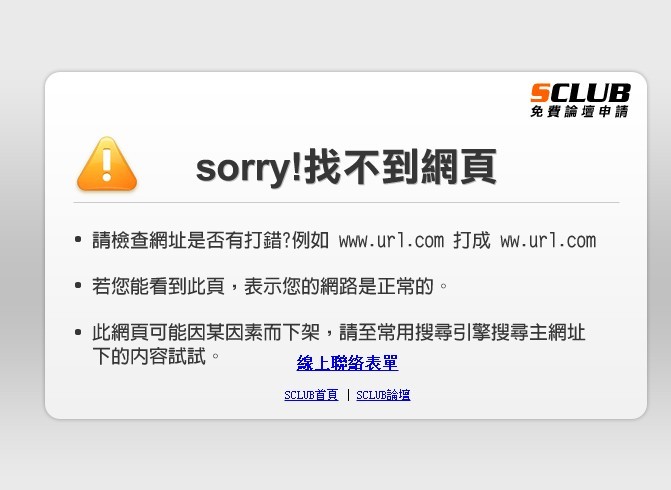This screenshot has height=490, width=671.
Task: Click the sorry!找不到網頁 heading
Action: 346,167
